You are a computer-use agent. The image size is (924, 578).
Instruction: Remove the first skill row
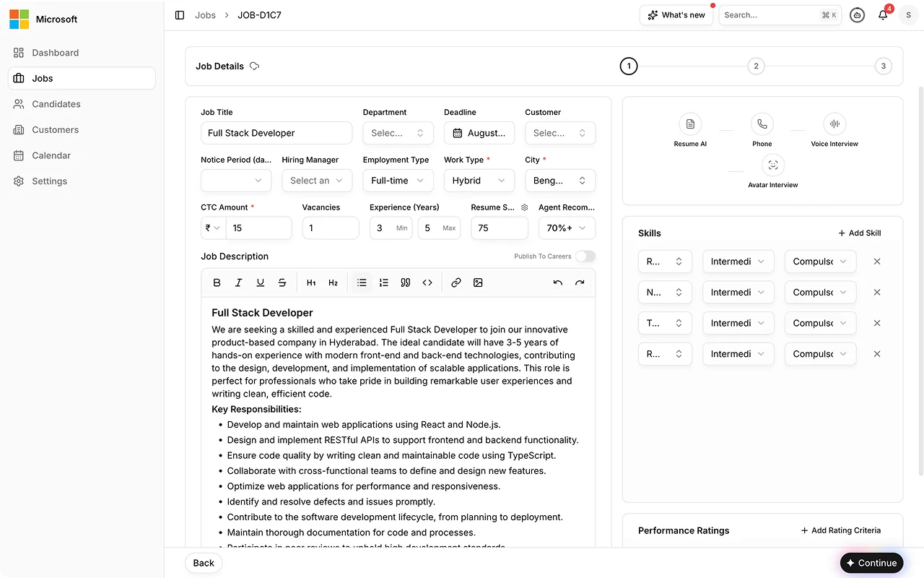point(877,262)
